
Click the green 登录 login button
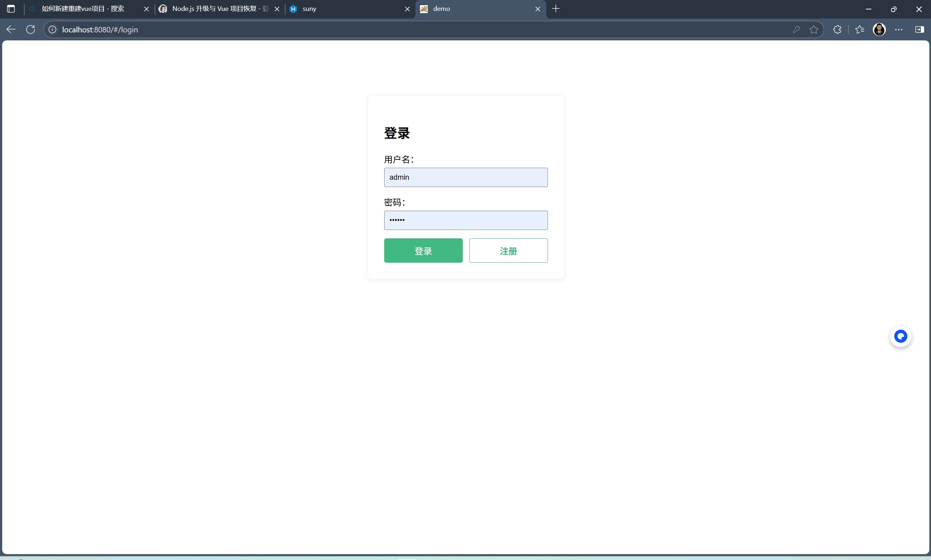point(423,251)
